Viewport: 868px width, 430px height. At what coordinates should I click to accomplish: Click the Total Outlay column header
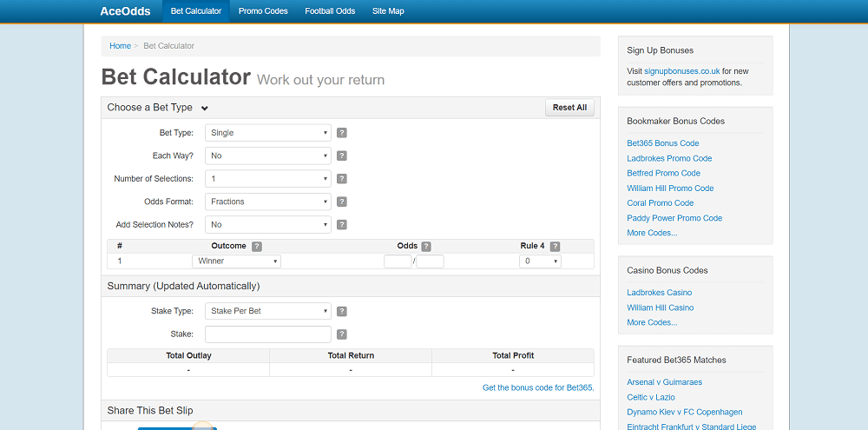[188, 356]
